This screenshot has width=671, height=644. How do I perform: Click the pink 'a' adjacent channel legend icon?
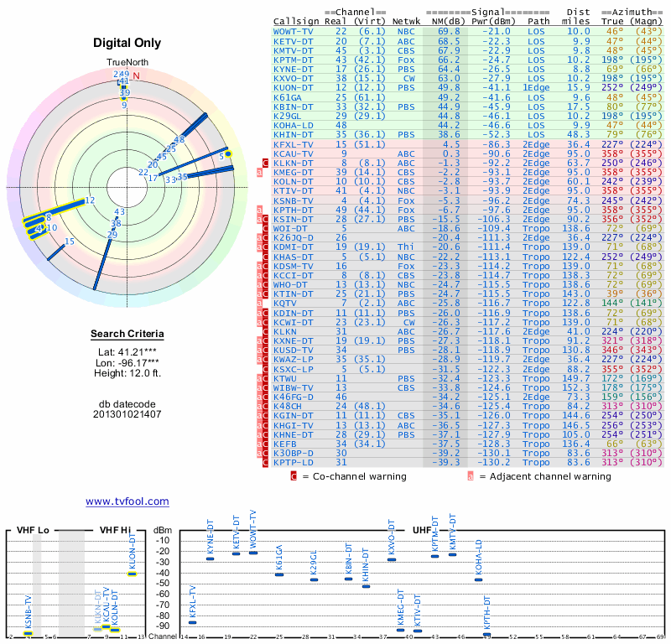coord(471,476)
